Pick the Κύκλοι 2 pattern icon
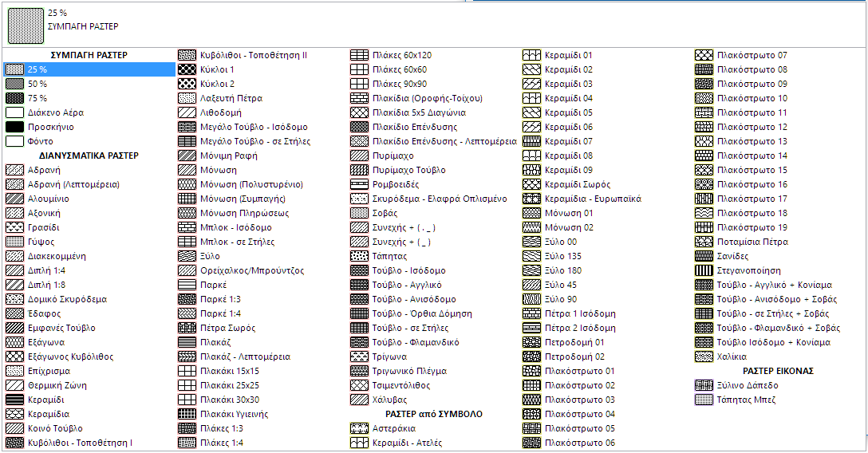 [187, 84]
